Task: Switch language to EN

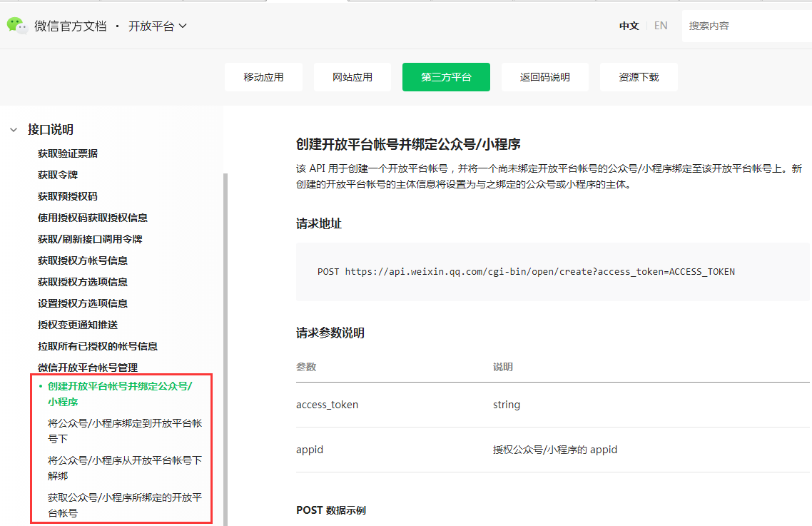Action: coord(661,26)
